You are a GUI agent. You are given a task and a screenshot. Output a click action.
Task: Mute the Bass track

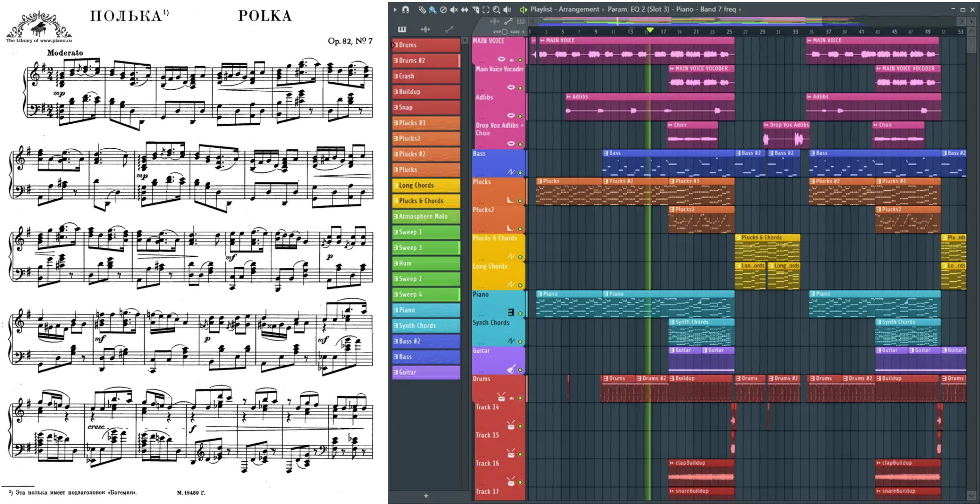pos(520,172)
